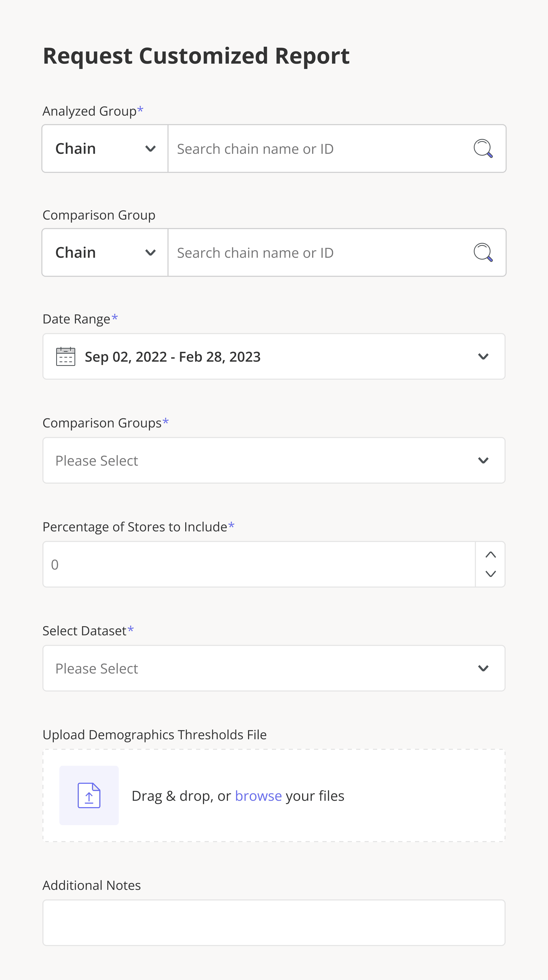
Task: Click the browse link to upload files
Action: [258, 795]
